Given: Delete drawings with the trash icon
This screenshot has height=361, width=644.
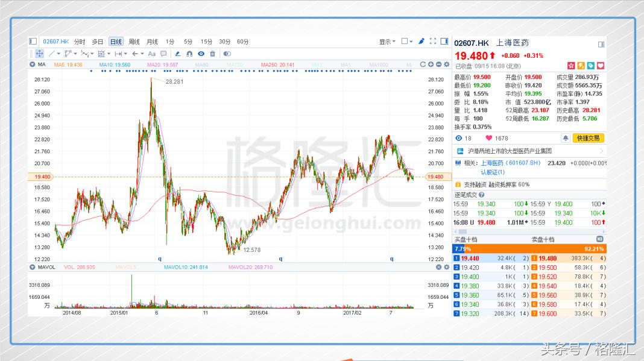Looking at the screenshot, I should [x=212, y=54].
